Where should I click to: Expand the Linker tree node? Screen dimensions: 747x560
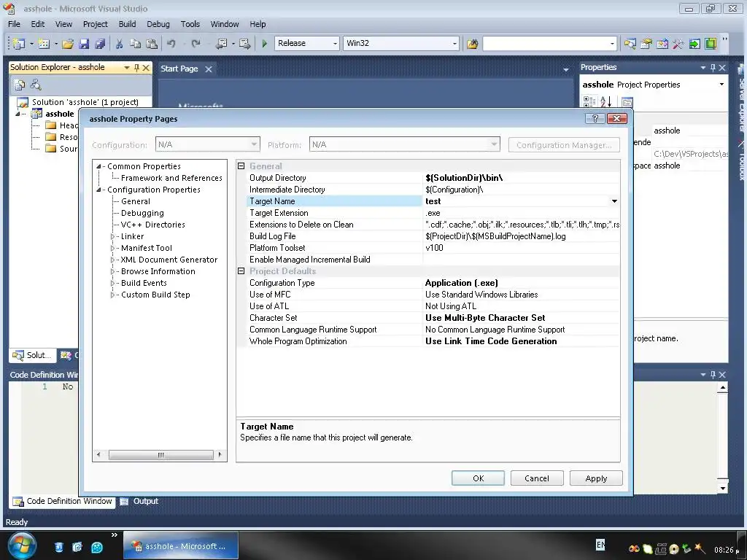coord(113,237)
